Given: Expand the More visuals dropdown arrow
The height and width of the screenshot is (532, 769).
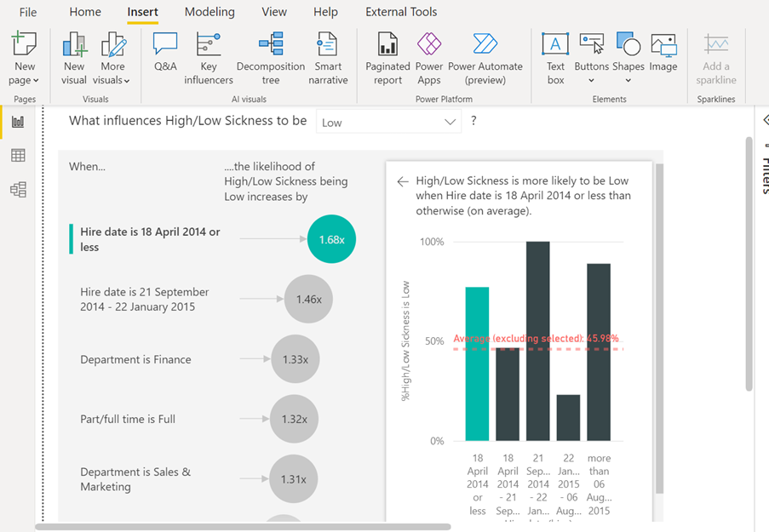Looking at the screenshot, I should pos(127,80).
